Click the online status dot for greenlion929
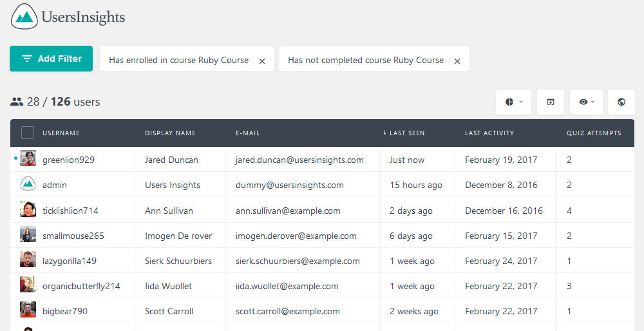This screenshot has width=644, height=331. 15,158
